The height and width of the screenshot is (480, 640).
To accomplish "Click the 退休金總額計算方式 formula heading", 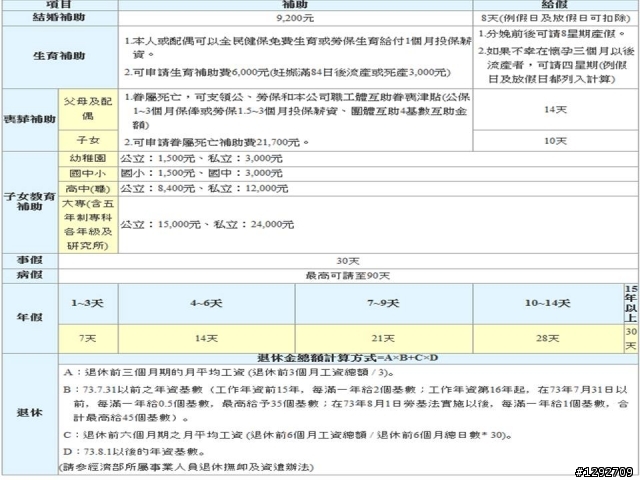I will (348, 358).
